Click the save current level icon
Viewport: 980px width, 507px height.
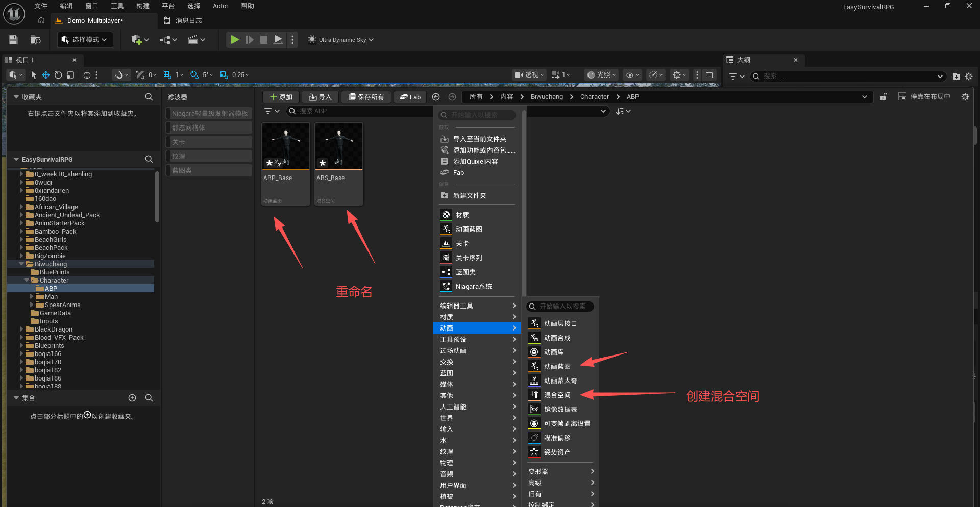pos(13,40)
